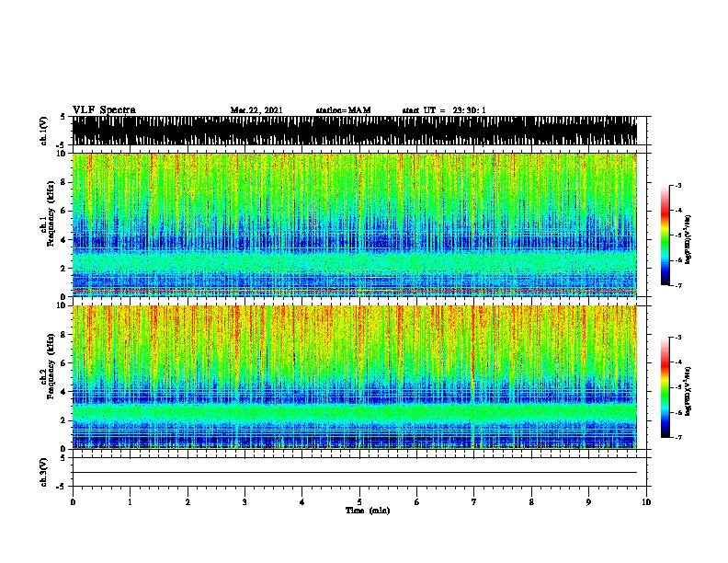Click time axis tick label "9" under the ch.3 panel
Screen dimensions: 728x563
pyautogui.click(x=588, y=502)
